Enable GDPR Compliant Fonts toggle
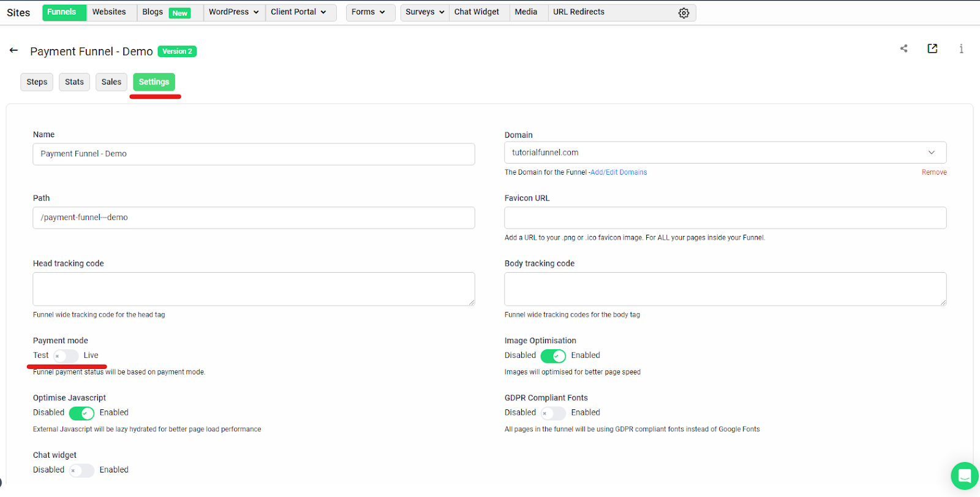Screen dimensions: 980x497 pyautogui.click(x=553, y=413)
